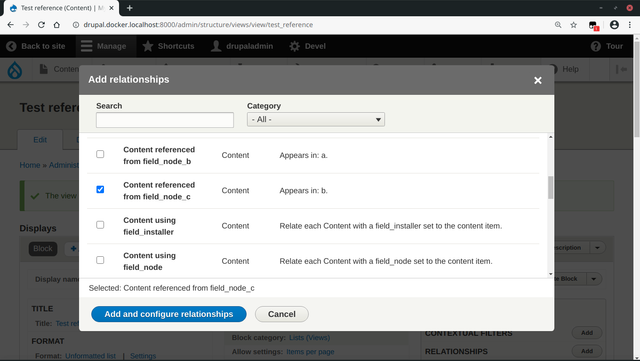This screenshot has height=361, width=640.
Task: Select the Block display button
Action: (x=43, y=248)
